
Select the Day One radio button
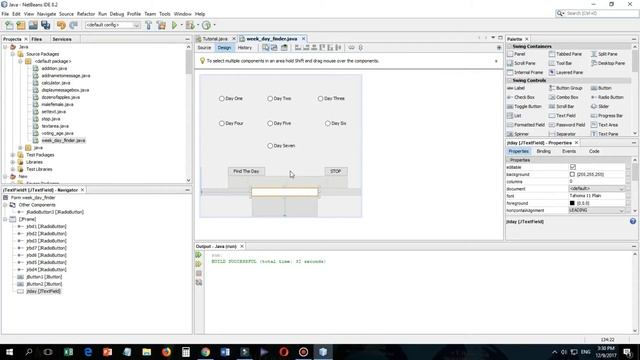[x=231, y=98]
